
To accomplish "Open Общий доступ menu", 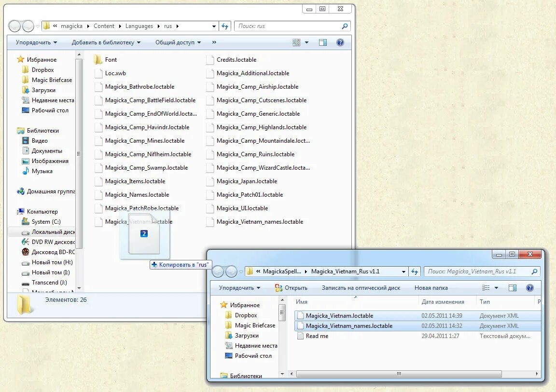I will pos(178,42).
